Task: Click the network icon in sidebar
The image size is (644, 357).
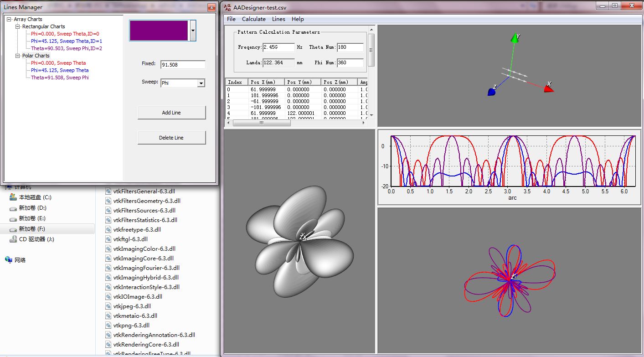Action: coord(9,260)
